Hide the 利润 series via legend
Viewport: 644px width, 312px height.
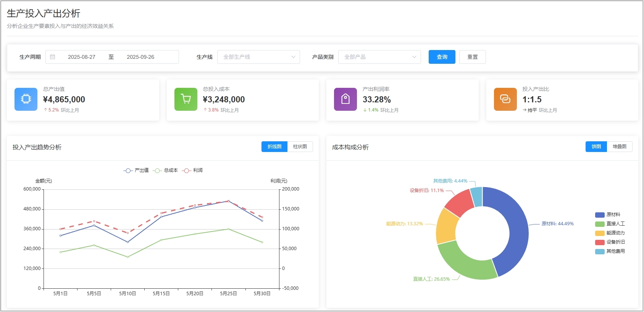pos(192,170)
